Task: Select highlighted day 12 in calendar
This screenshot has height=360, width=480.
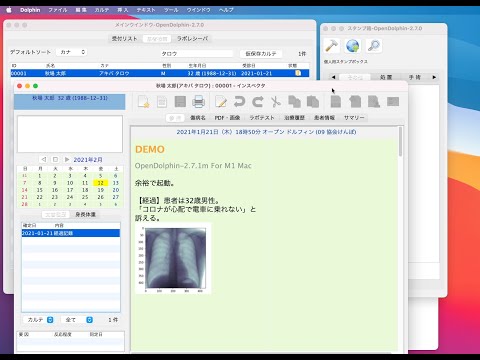Action: (100, 183)
